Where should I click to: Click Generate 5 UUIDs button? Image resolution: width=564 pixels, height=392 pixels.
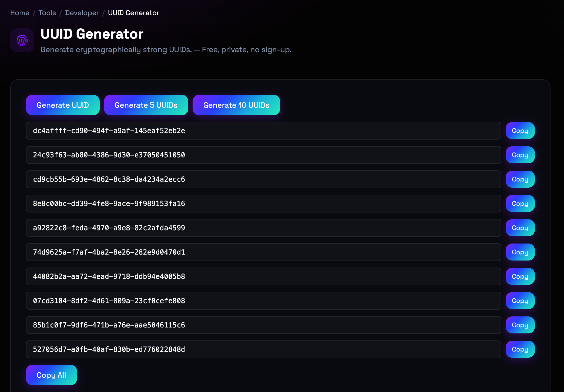coord(146,105)
